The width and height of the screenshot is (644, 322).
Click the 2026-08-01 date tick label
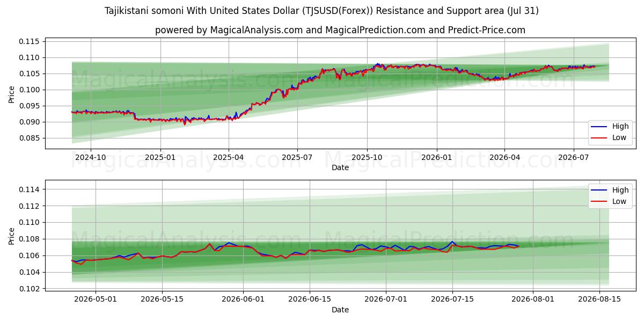[x=533, y=299]
